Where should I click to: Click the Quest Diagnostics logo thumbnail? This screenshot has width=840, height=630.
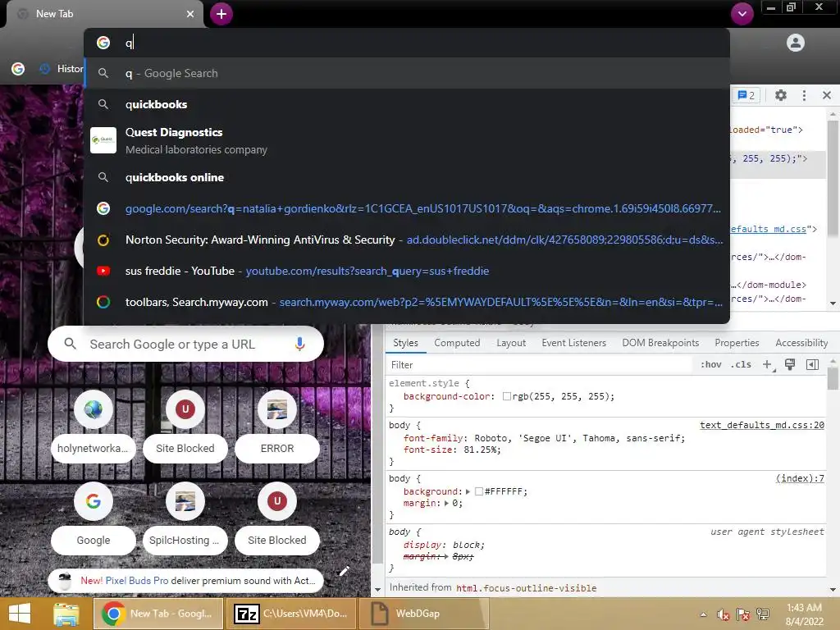pyautogui.click(x=103, y=140)
